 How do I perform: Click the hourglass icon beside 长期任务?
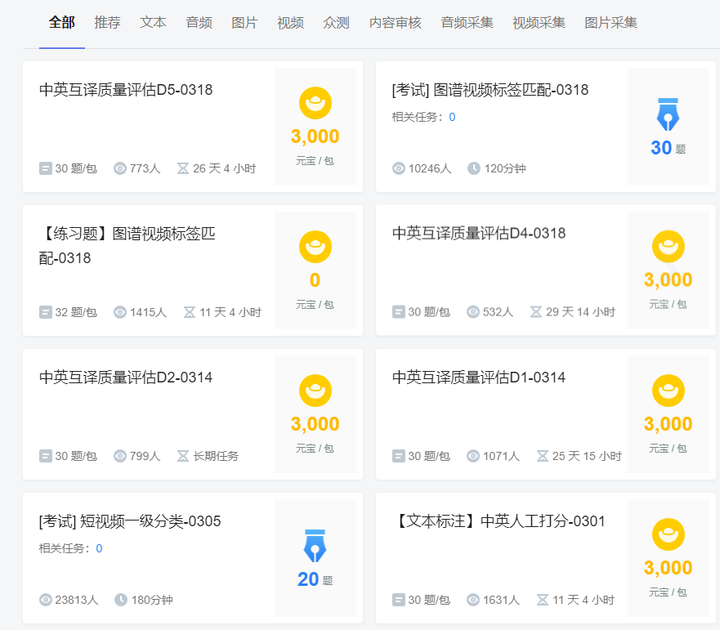(183, 456)
